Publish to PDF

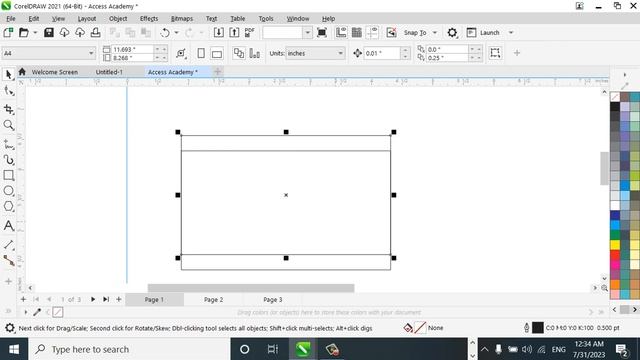[249, 33]
